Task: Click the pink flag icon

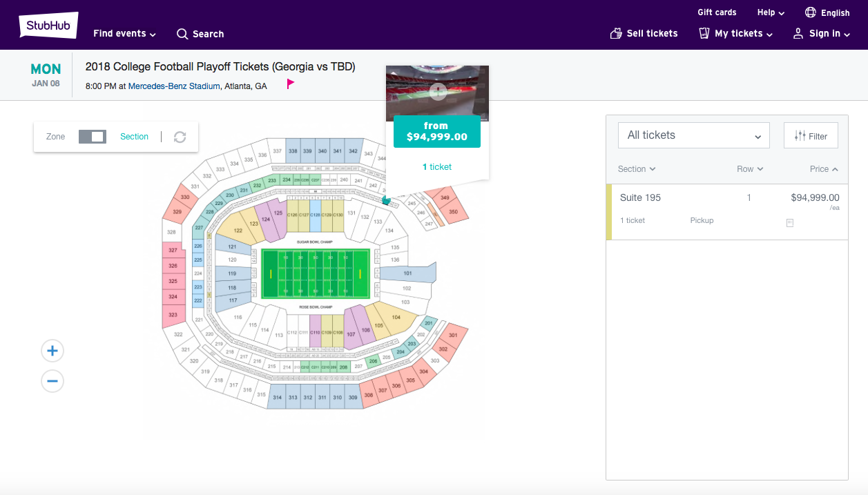Action: [291, 84]
